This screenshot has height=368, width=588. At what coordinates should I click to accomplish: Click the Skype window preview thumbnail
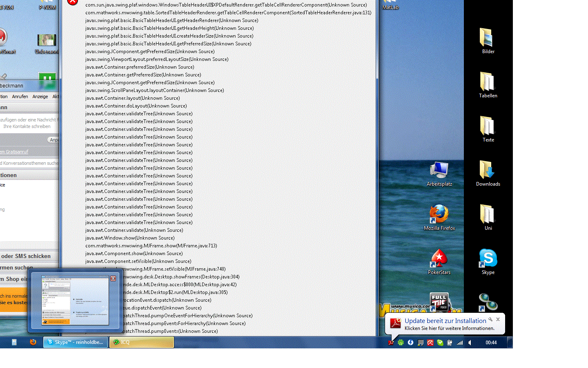(x=75, y=301)
